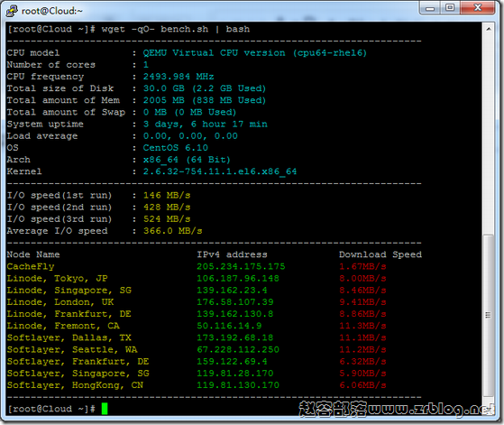504x425 pixels.
Task: Click the CentOS 6.10 OS value
Action: coord(176,148)
